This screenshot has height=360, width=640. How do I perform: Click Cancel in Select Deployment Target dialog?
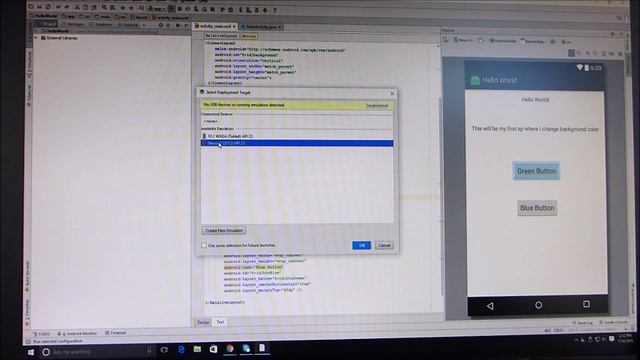tap(384, 245)
